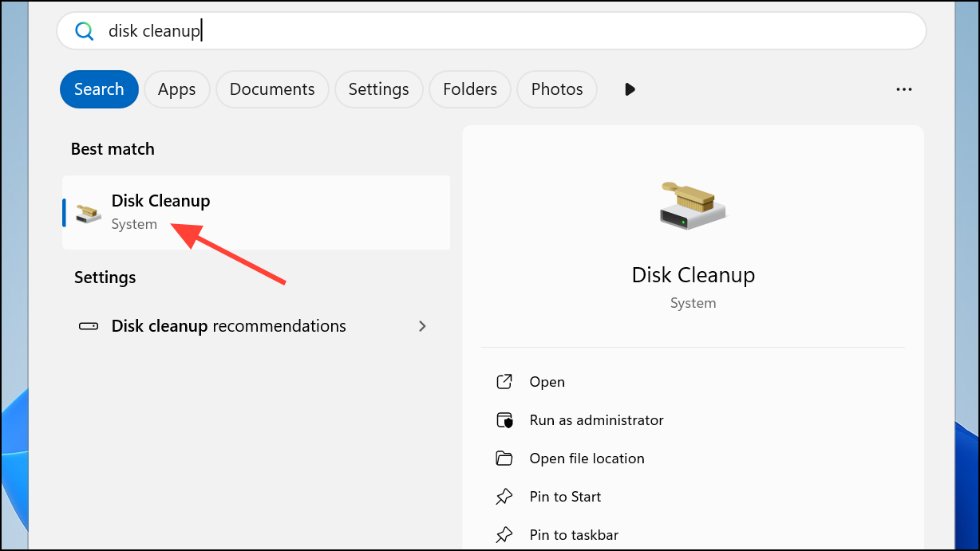
Task: Click the Open file location folder icon
Action: point(504,459)
